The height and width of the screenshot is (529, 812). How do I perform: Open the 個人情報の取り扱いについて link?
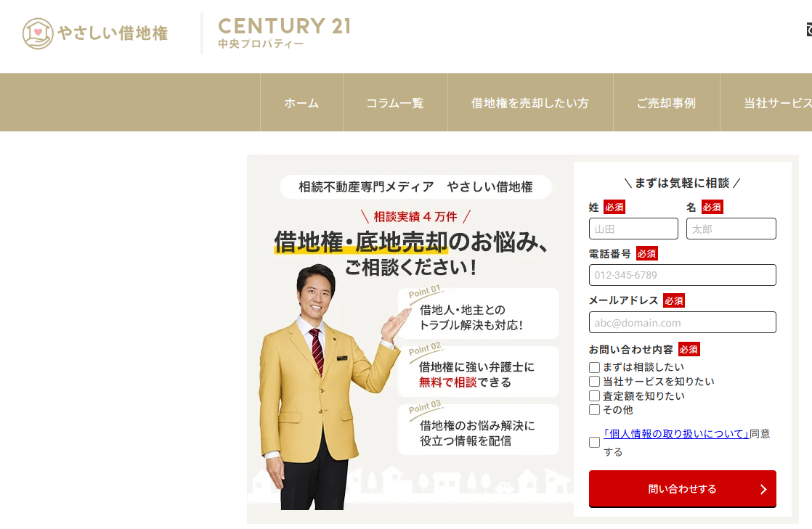(x=676, y=434)
